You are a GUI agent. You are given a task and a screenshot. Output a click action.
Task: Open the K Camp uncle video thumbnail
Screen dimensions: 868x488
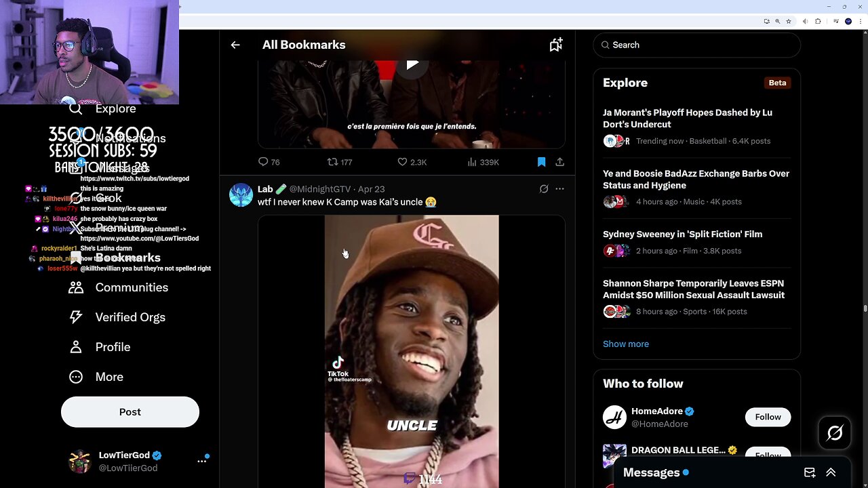click(x=412, y=351)
